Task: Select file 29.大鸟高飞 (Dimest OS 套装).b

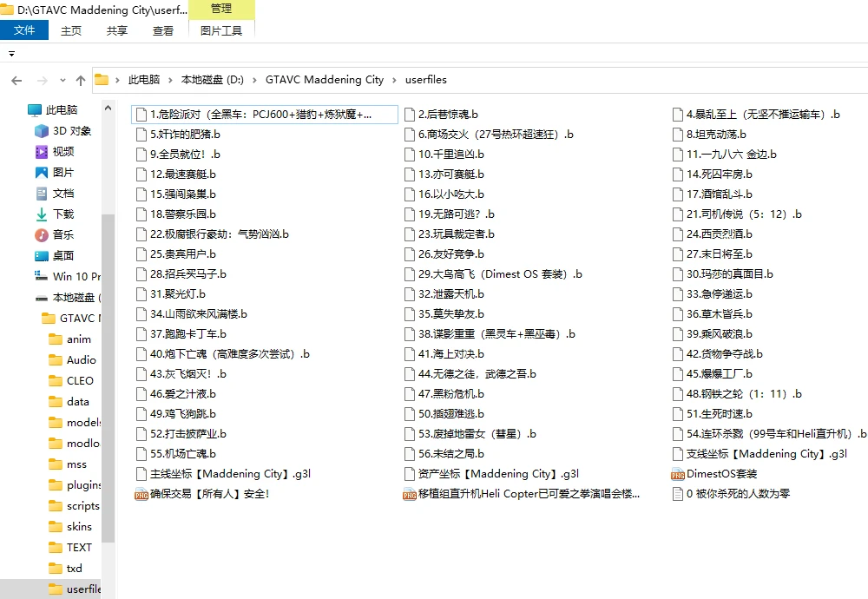Action: tap(493, 274)
